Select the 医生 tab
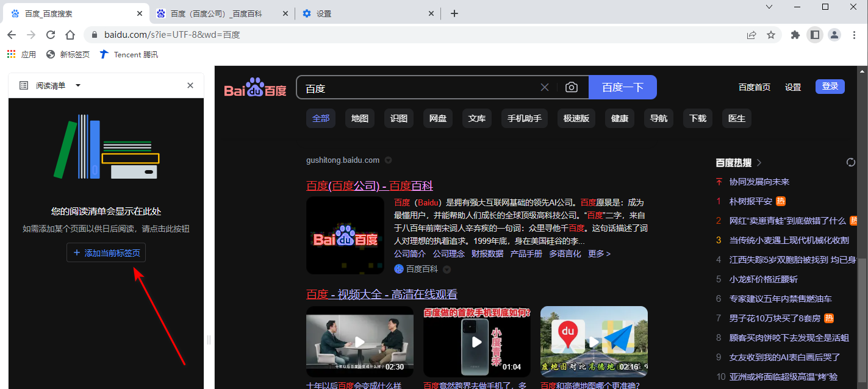The image size is (868, 389). point(737,118)
